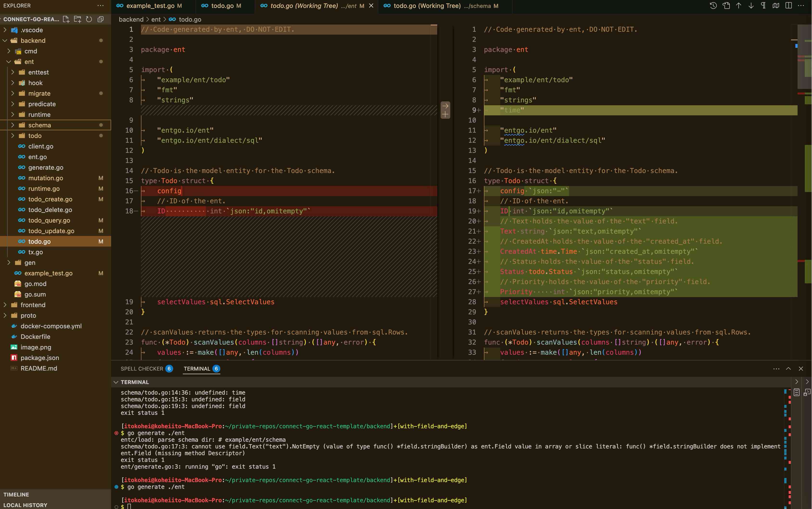Go to next change with down arrow
The height and width of the screenshot is (509, 812).
[751, 6]
